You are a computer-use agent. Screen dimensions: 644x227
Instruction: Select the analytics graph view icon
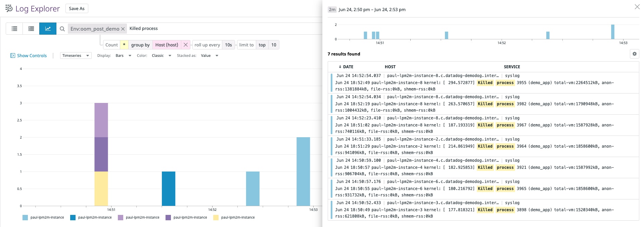tap(48, 29)
